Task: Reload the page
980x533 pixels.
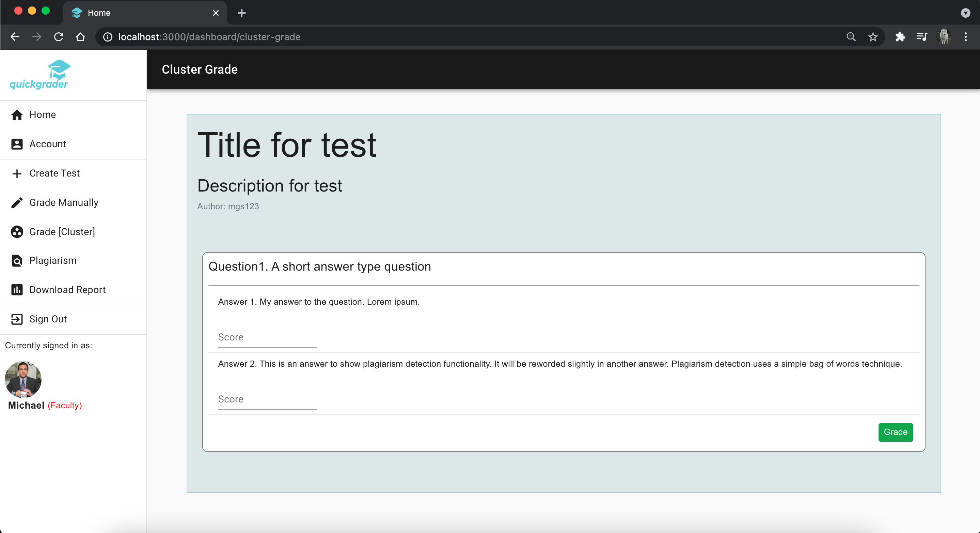Action: pos(59,37)
